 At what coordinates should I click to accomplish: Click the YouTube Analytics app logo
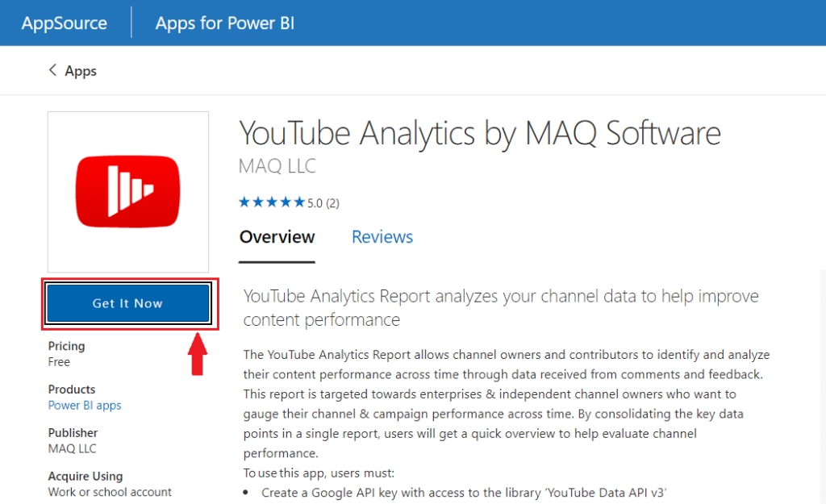point(128,191)
